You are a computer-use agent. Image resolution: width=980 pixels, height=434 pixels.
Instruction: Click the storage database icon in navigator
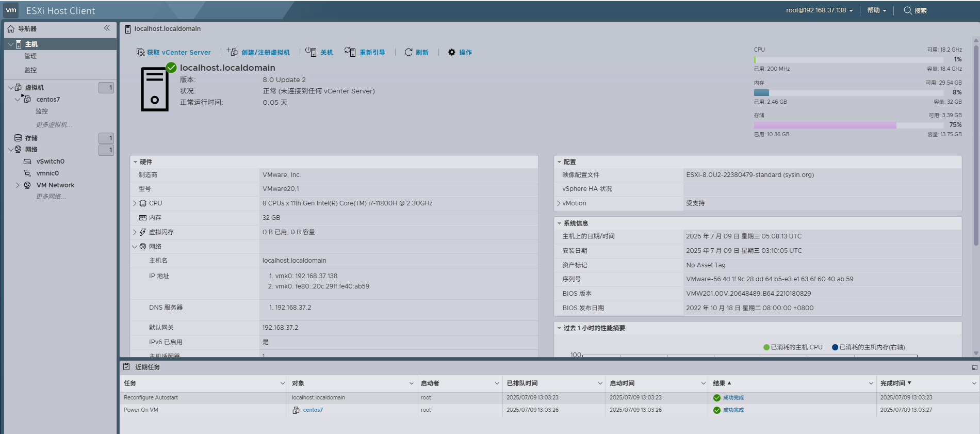[18, 138]
